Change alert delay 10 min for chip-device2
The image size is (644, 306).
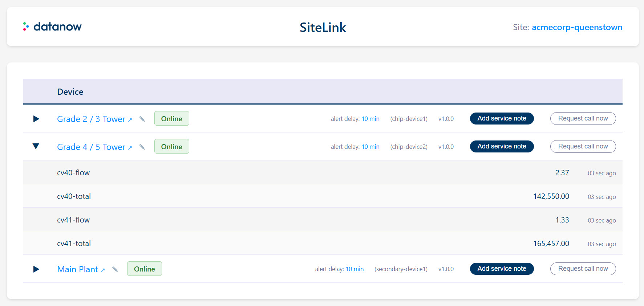370,147
